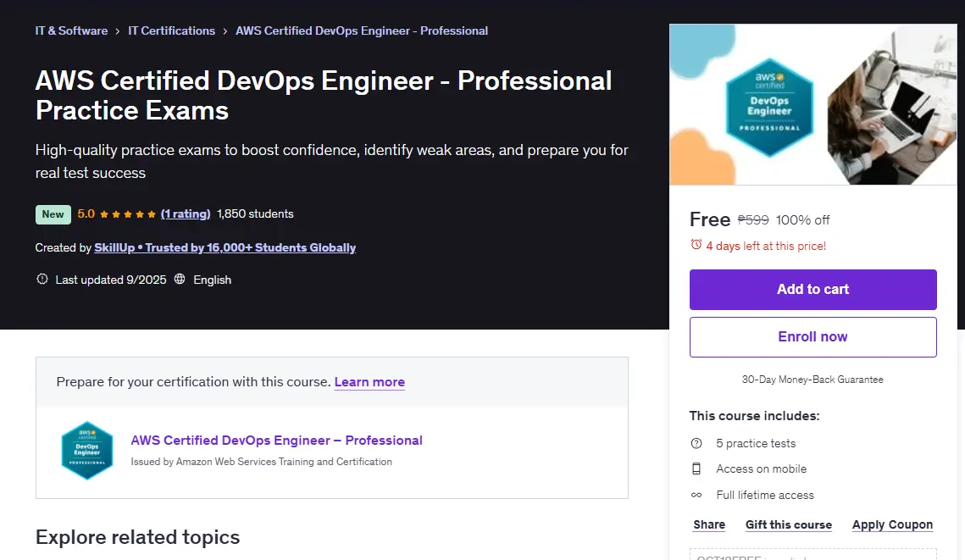
Task: Click the 4 days left at this price text
Action: [766, 247]
